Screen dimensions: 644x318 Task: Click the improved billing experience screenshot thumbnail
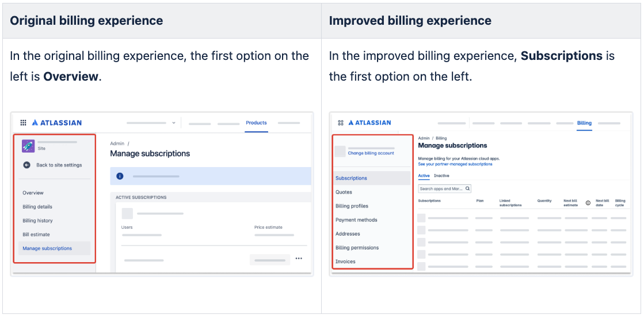tap(481, 194)
